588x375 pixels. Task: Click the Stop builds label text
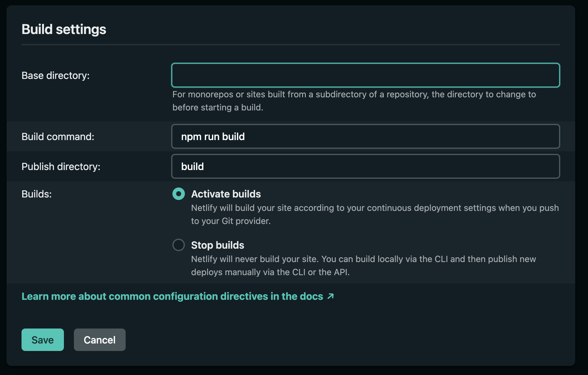(217, 245)
